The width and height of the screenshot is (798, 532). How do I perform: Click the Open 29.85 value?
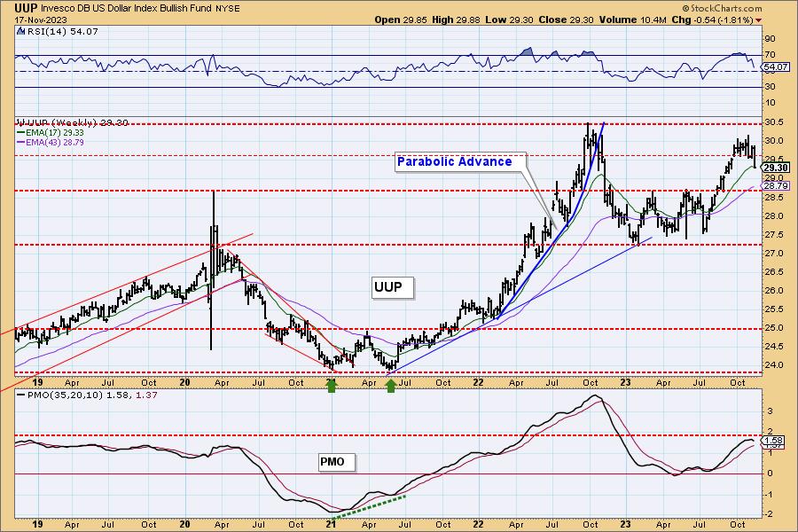coord(401,20)
